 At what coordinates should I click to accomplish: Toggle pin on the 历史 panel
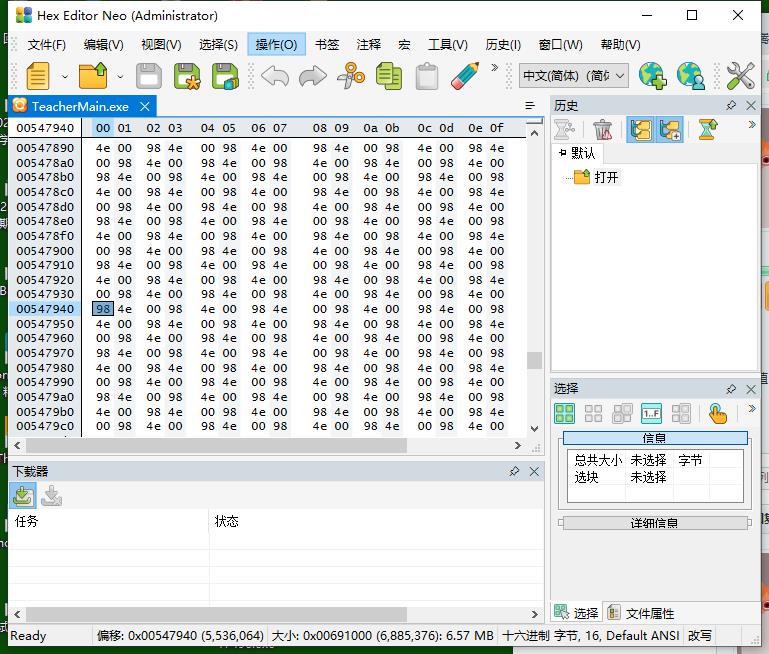click(731, 105)
